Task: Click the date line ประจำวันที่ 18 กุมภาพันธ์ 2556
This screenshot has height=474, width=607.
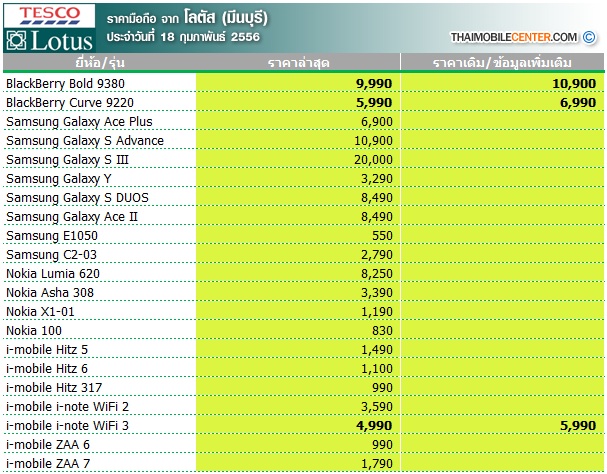Action: (x=183, y=37)
